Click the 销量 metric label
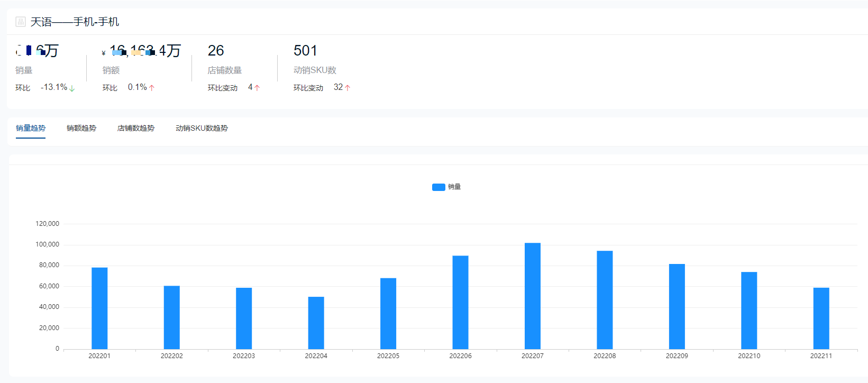Screen dimensions: 868x383 click(x=24, y=70)
